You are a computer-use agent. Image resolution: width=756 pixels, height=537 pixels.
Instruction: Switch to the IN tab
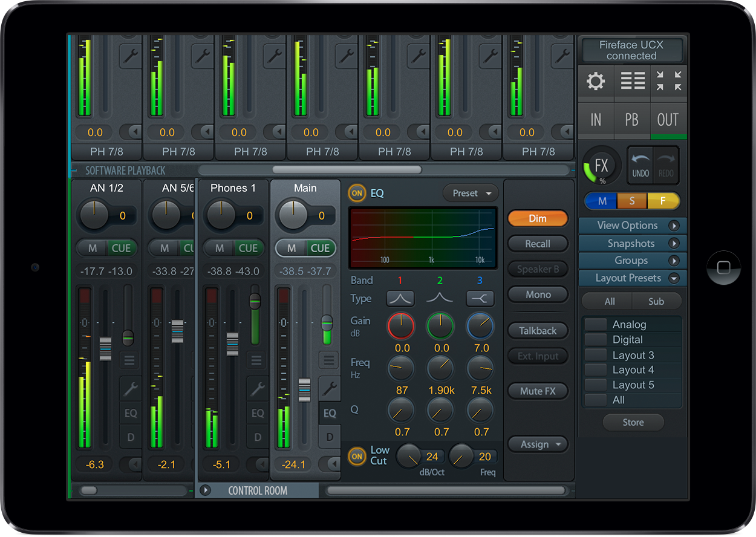tap(596, 120)
